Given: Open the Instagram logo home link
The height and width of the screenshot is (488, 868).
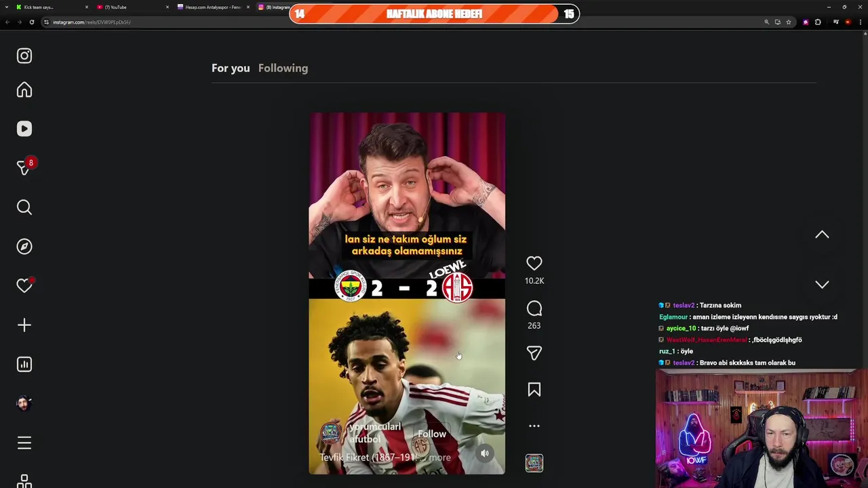Looking at the screenshot, I should pos(24,56).
